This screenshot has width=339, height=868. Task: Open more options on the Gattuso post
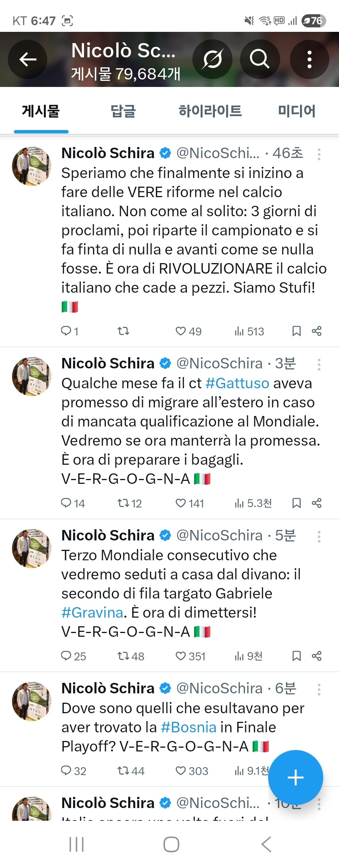click(319, 365)
